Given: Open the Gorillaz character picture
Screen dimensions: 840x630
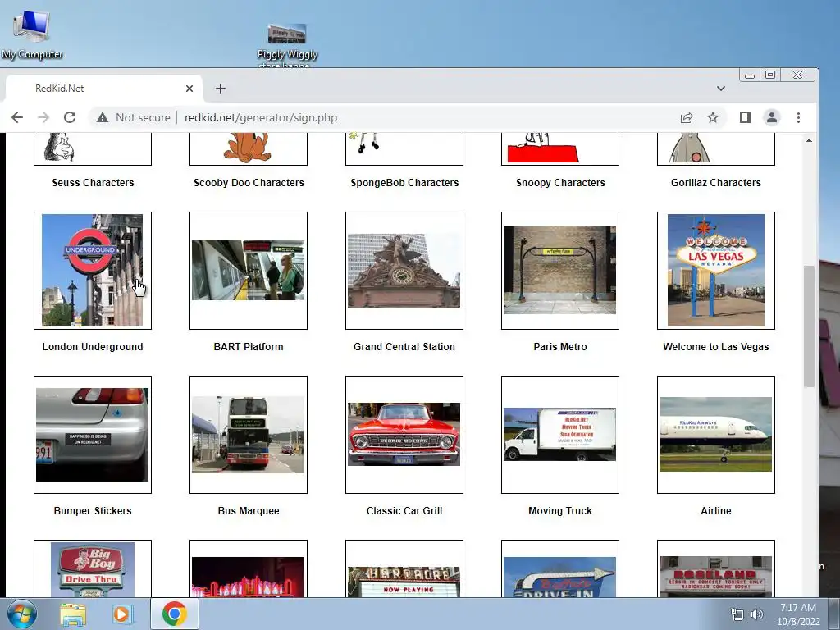Looking at the screenshot, I should pyautogui.click(x=716, y=149).
